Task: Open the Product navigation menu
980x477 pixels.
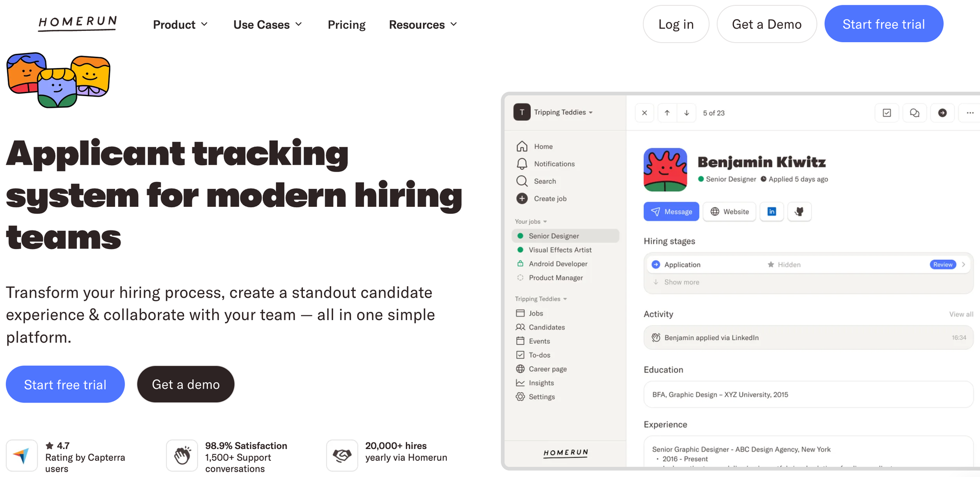Action: (180, 24)
